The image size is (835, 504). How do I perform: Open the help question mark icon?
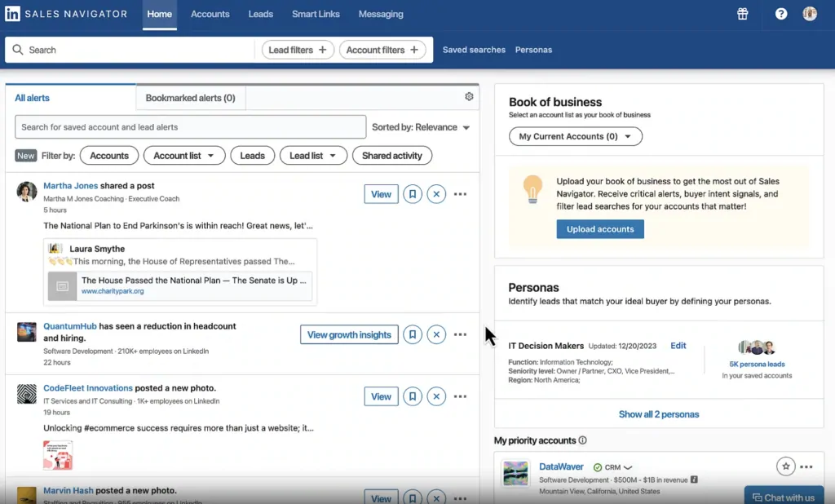click(x=780, y=14)
